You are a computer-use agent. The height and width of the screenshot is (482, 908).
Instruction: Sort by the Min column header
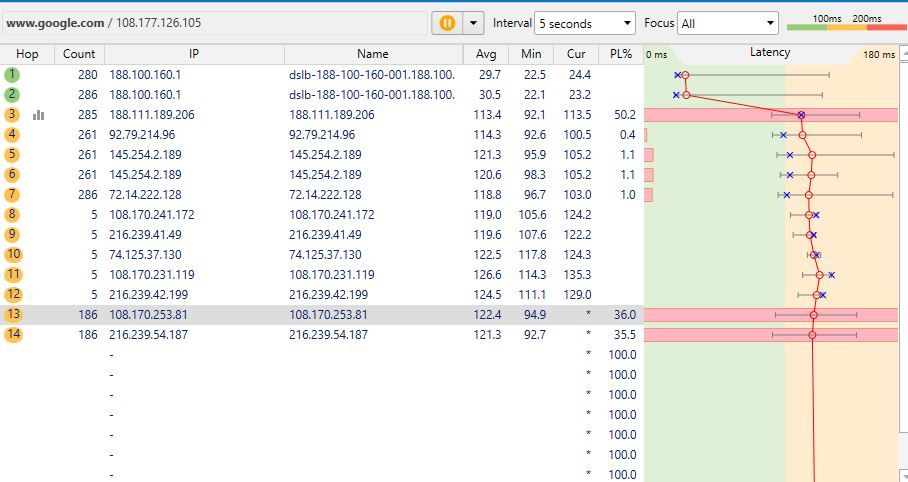531,54
